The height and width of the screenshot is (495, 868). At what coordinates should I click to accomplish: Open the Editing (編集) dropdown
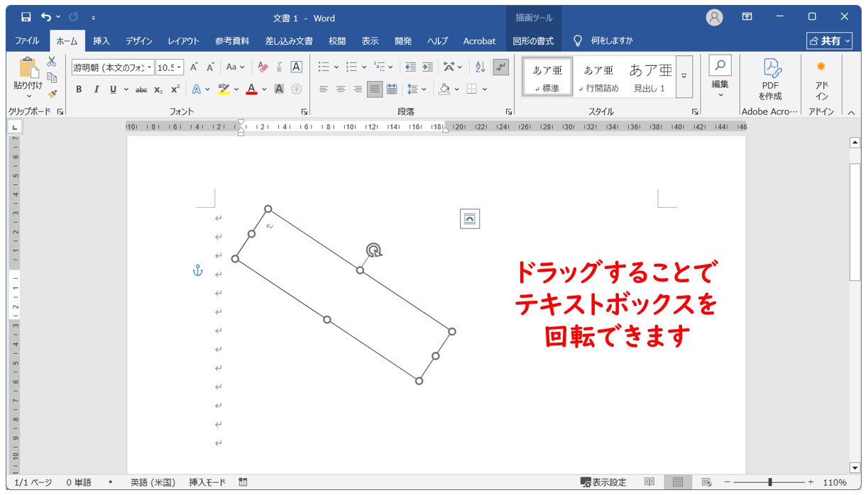click(720, 78)
